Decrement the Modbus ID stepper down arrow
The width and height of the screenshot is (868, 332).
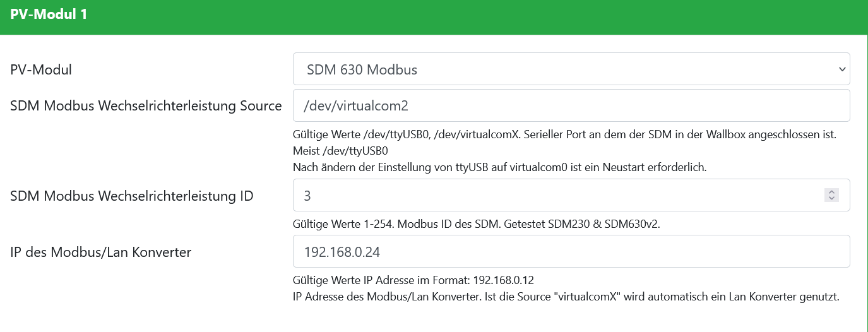[831, 199]
